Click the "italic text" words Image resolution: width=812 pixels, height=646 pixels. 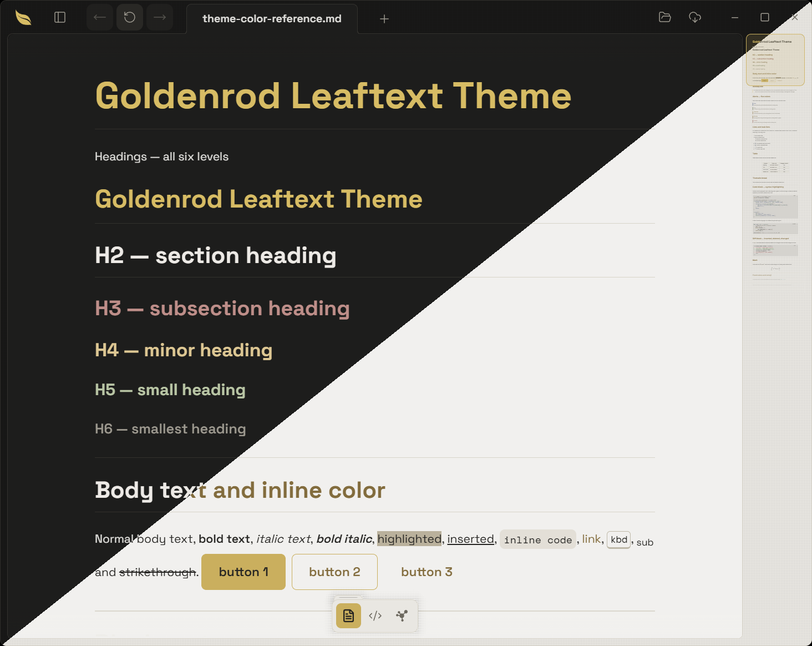283,539
